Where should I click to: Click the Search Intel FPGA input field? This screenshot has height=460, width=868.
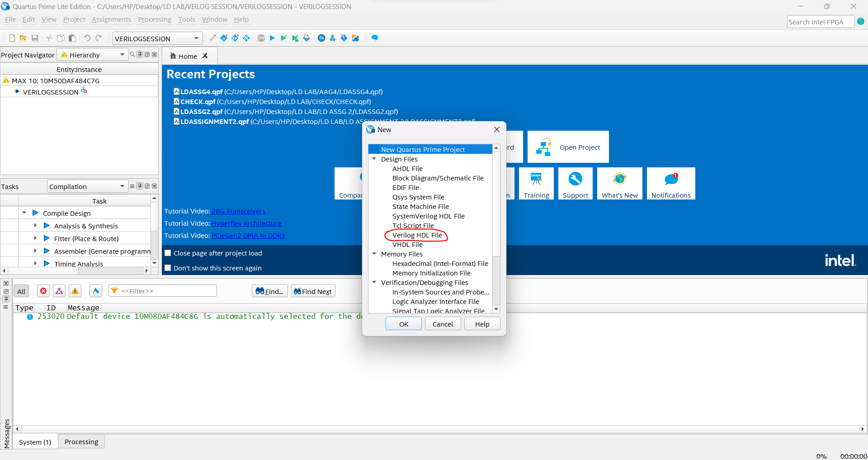coord(821,22)
